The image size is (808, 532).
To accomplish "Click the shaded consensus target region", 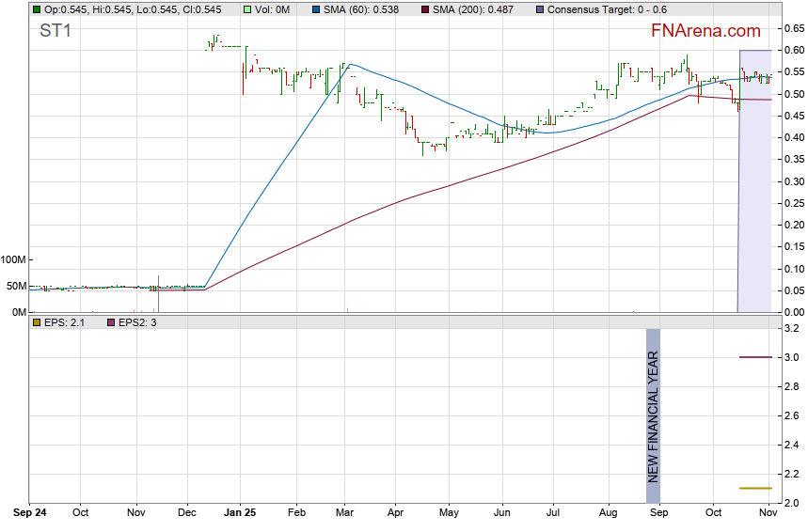I will [755, 188].
